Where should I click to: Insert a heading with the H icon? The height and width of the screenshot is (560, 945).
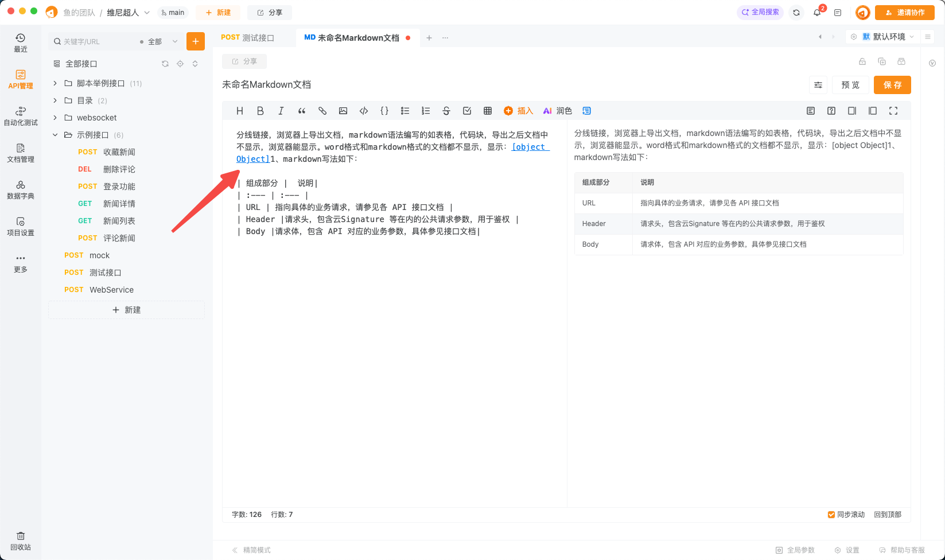tap(239, 110)
